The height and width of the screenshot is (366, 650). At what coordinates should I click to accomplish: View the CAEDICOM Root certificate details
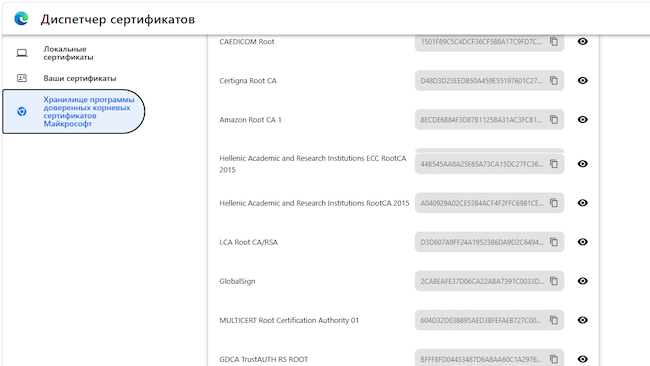pos(582,41)
